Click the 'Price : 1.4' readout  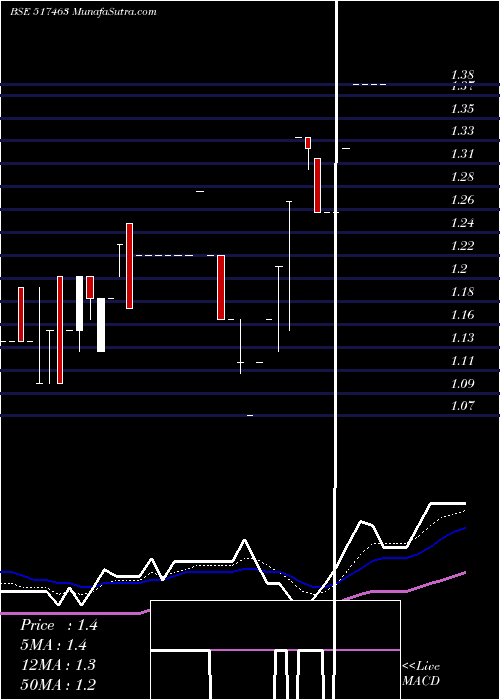click(58, 625)
